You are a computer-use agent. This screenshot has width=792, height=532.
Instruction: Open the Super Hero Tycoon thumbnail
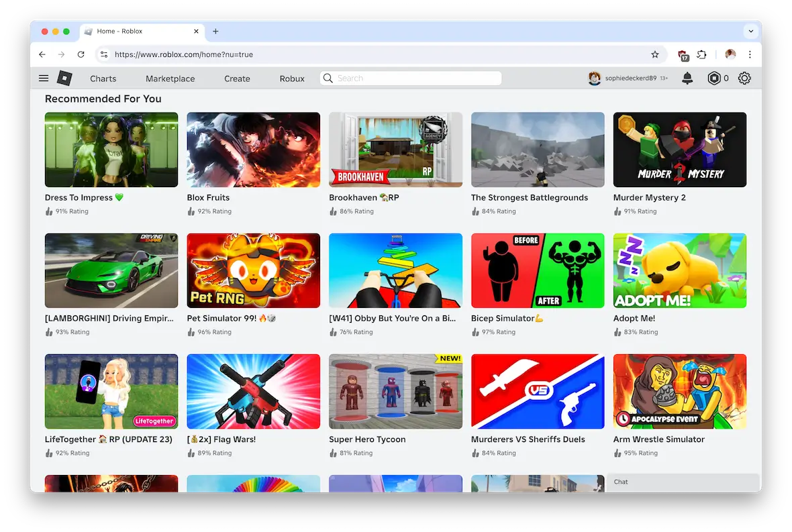click(395, 391)
